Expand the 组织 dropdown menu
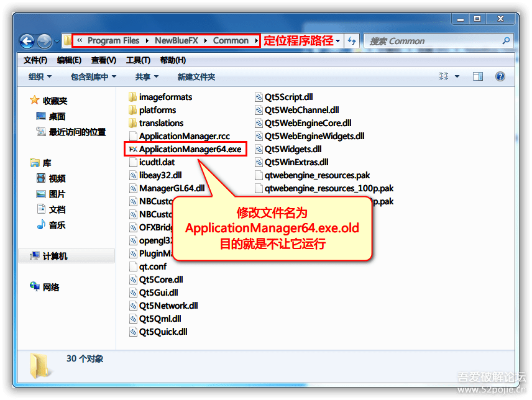The image size is (532, 400). [x=40, y=77]
